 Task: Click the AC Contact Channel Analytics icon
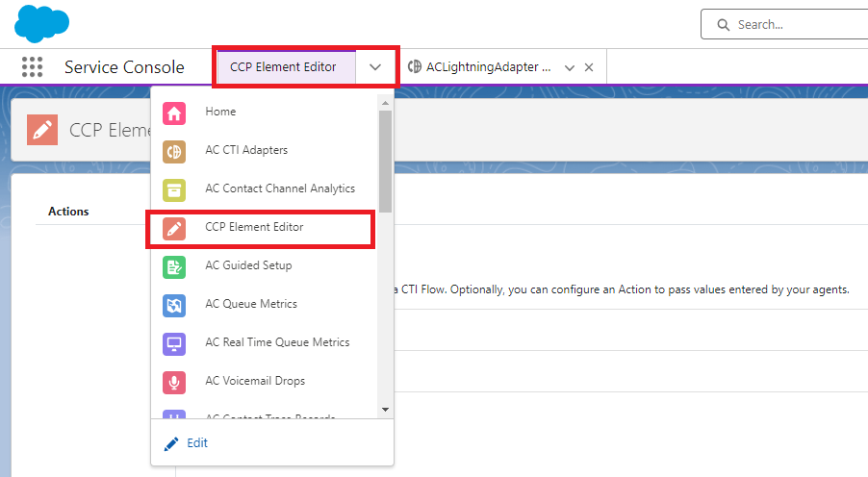(174, 190)
